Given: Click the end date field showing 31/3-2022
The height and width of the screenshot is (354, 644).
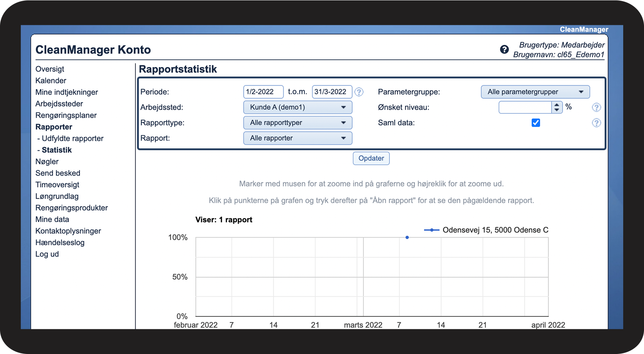Looking at the screenshot, I should tap(332, 92).
